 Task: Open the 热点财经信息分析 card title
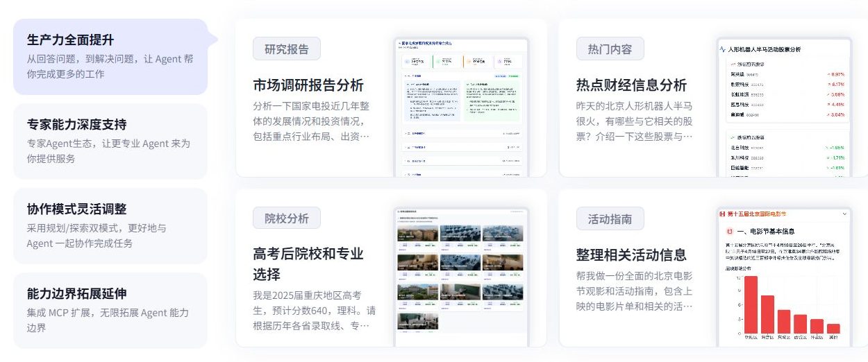click(631, 85)
